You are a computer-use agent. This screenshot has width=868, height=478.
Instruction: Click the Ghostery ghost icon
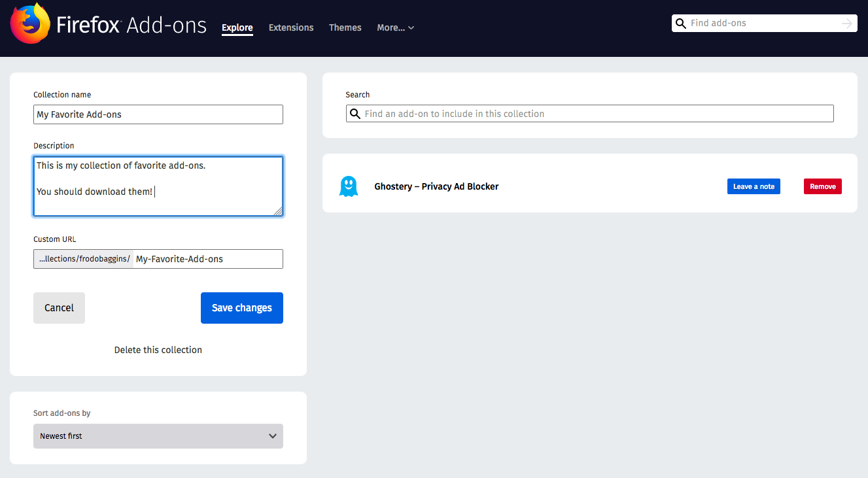pyautogui.click(x=349, y=186)
